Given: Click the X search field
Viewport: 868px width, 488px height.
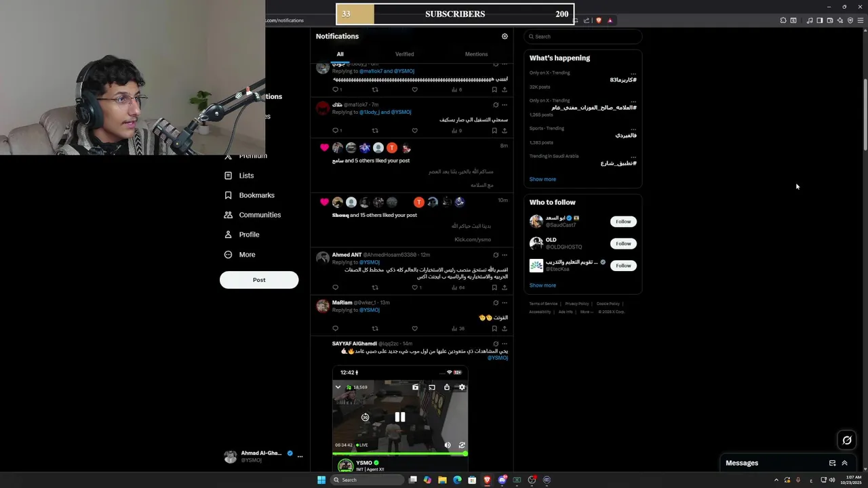Looking at the screenshot, I should click(583, 37).
